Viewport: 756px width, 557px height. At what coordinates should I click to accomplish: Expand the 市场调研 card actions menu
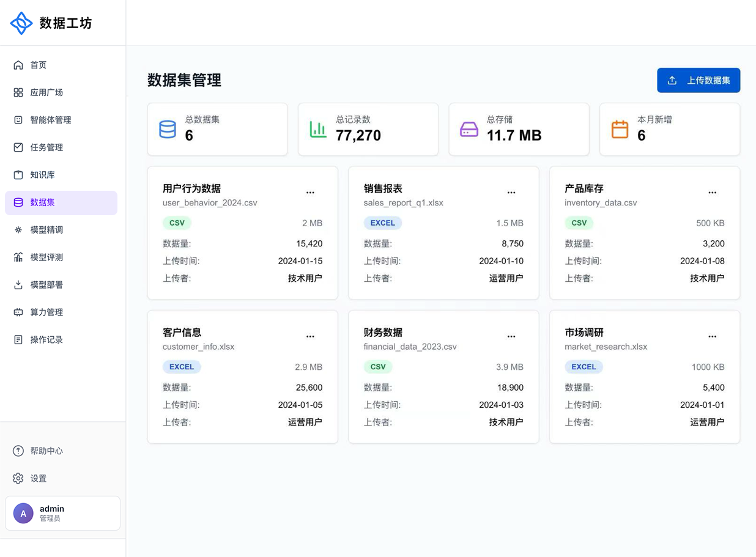(x=712, y=336)
